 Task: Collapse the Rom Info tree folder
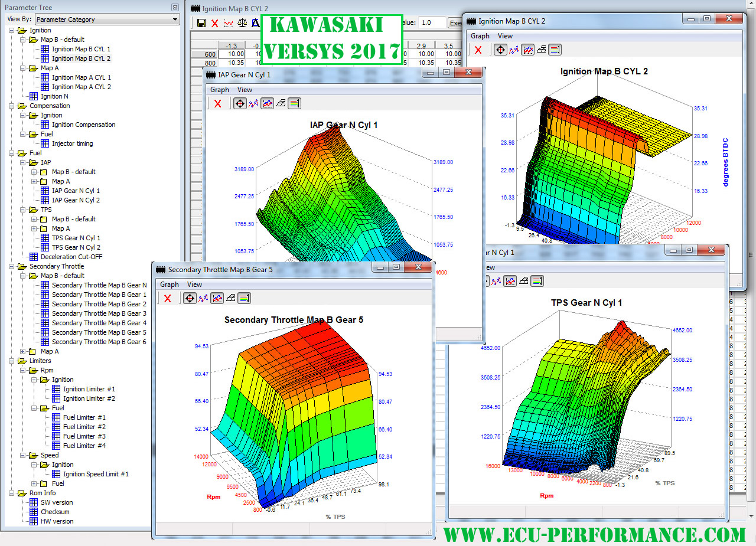click(x=11, y=493)
